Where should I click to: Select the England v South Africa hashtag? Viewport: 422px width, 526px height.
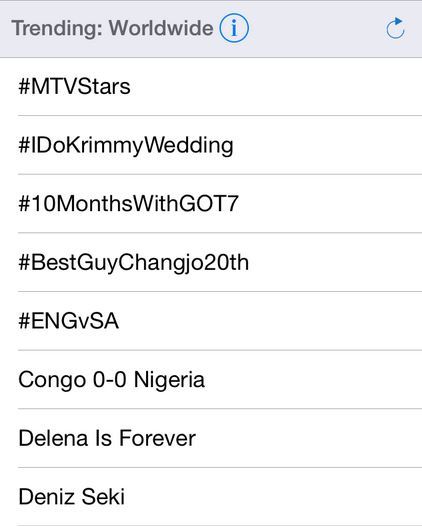point(211,321)
